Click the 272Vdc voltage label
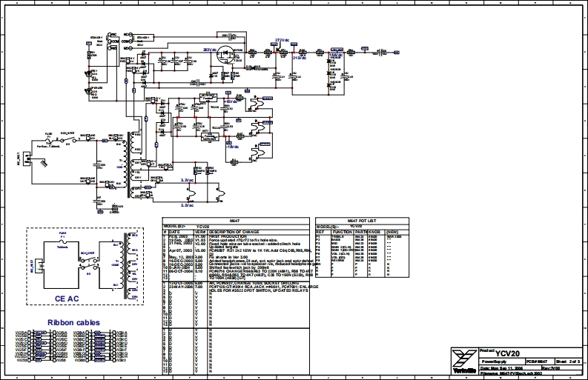 (282, 40)
